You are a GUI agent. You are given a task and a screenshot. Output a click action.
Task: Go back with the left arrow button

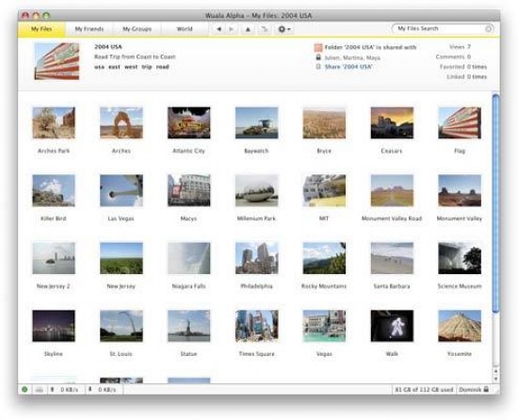(x=219, y=29)
